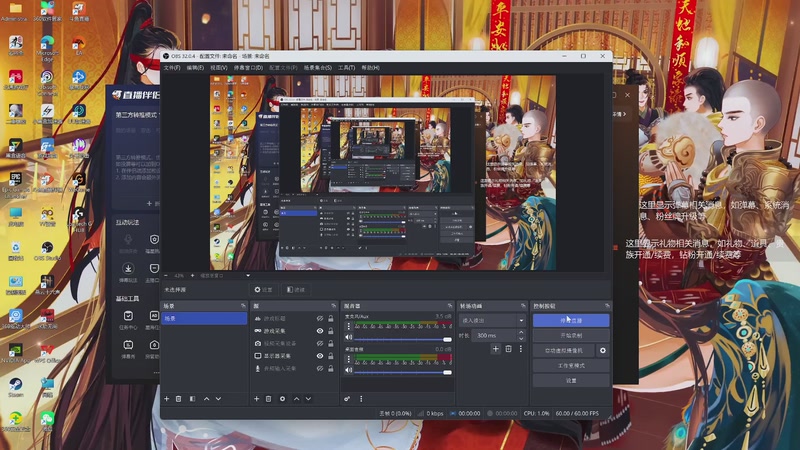
Task: Hide the 显示器采集 source
Action: click(320, 356)
